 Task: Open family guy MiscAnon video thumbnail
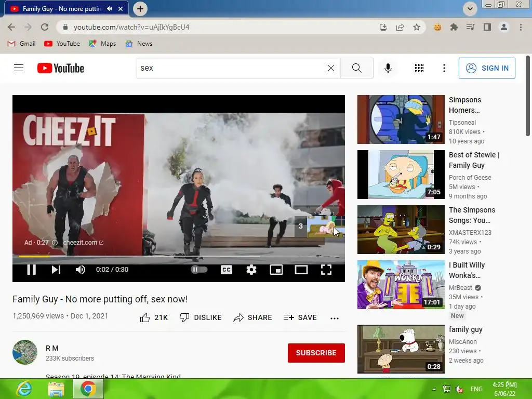point(401,349)
